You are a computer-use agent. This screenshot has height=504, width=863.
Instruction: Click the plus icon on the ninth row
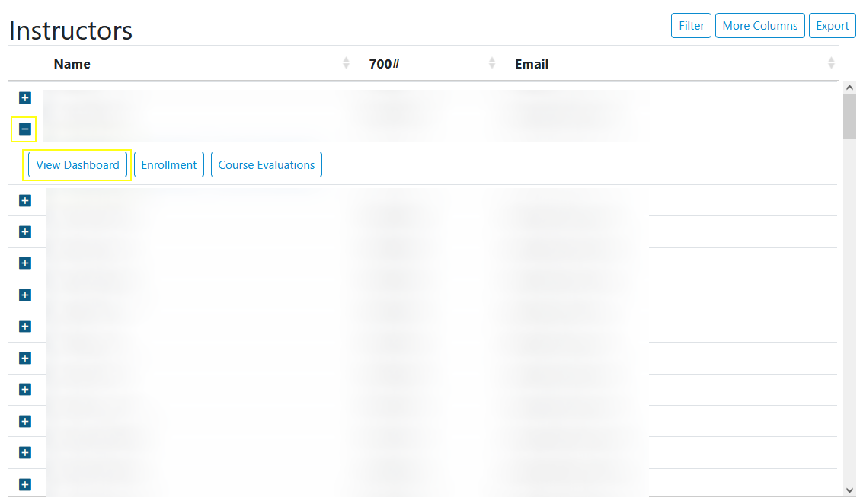pyautogui.click(x=25, y=390)
